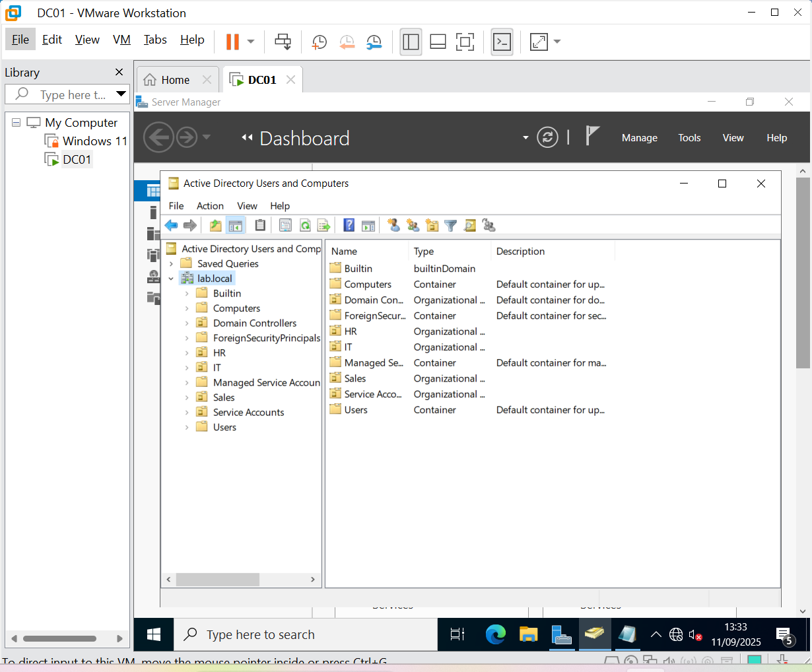Viewport: 812px width, 672px height.
Task: Toggle show/hide console tree in ADUC
Action: point(236,225)
